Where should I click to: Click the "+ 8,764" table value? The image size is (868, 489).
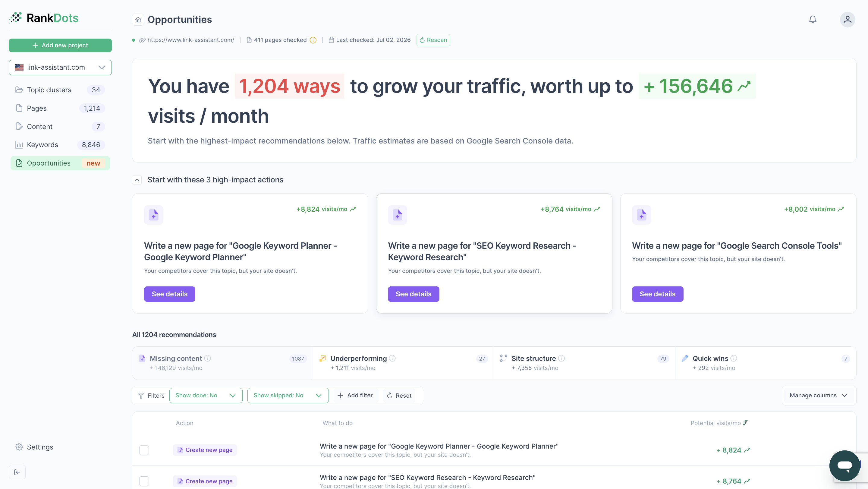click(x=729, y=481)
